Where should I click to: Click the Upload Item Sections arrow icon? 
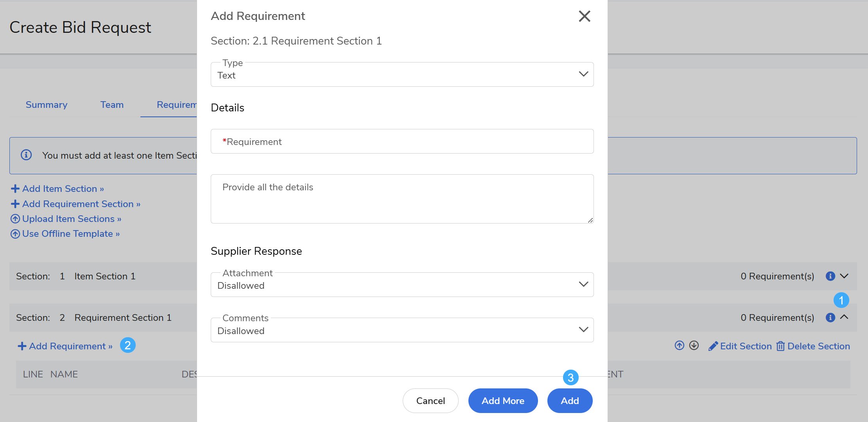15,219
